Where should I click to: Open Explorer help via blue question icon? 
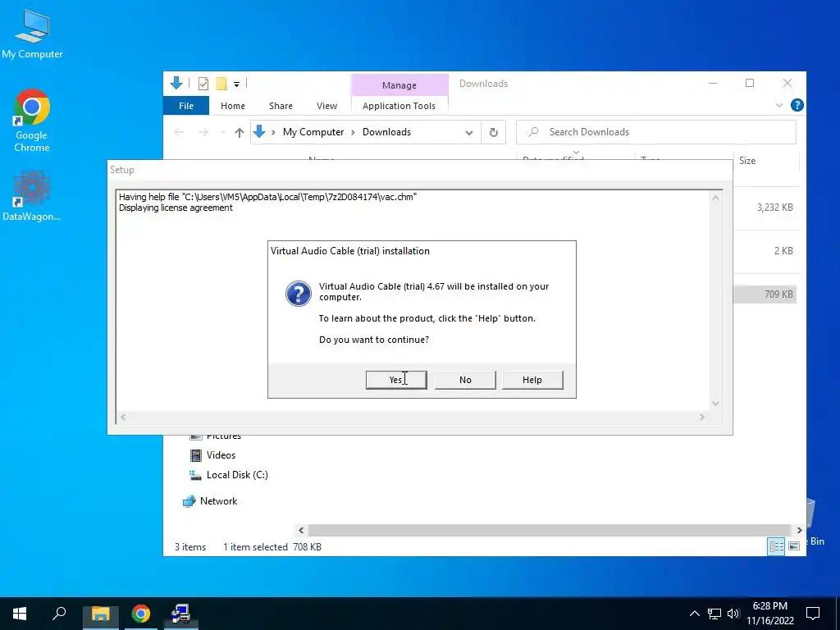pos(797,105)
